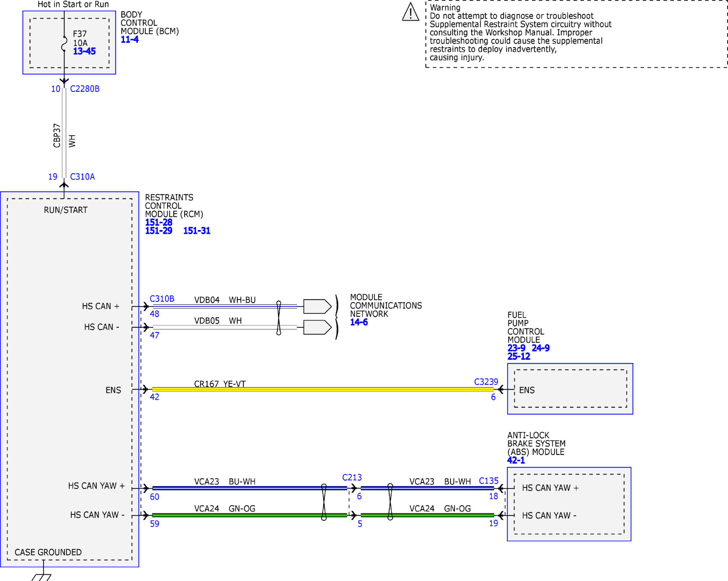Click twisted pair symbol left of C213
The height and width of the screenshot is (581, 728).
(324, 502)
